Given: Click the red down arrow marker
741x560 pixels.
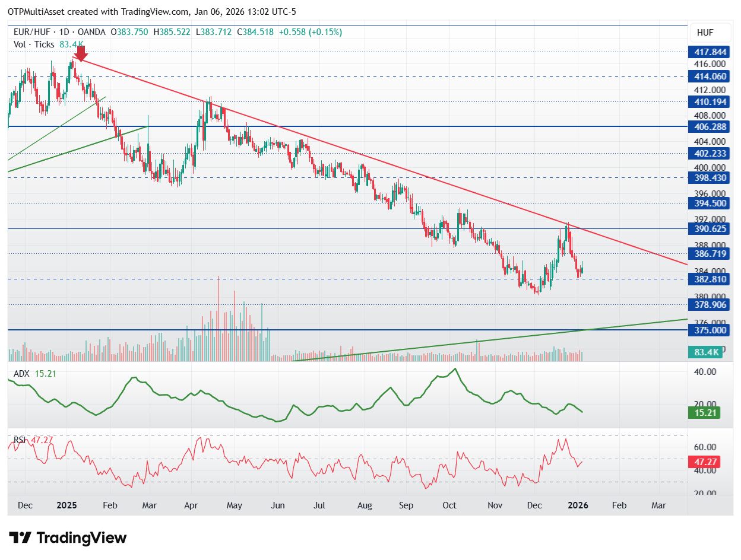Looking at the screenshot, I should tap(82, 53).
